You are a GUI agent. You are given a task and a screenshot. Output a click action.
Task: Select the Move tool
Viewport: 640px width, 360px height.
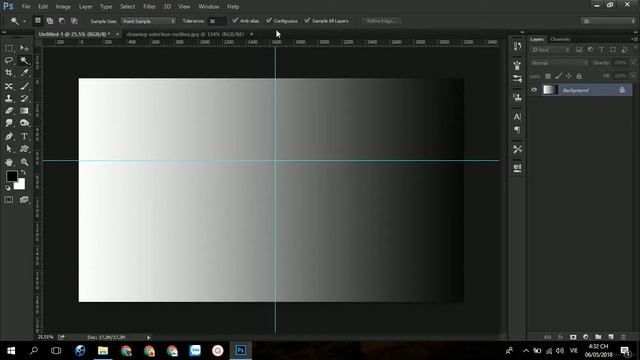point(24,48)
